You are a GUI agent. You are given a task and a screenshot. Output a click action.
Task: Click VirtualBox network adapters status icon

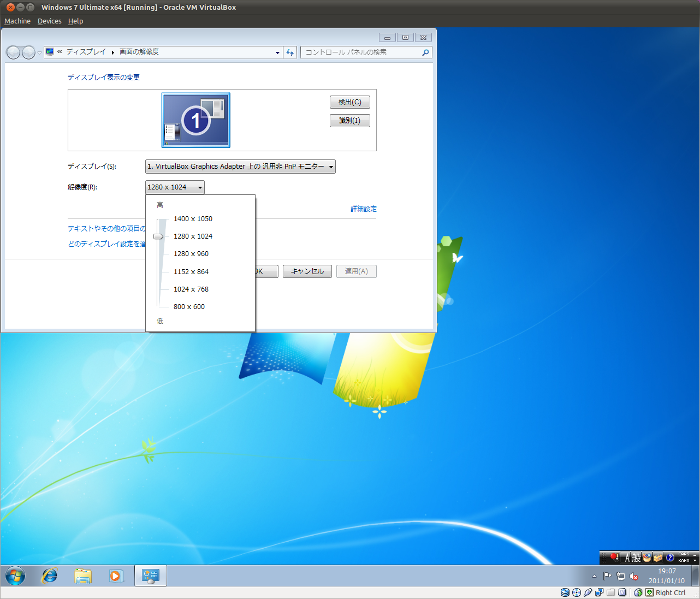tap(600, 592)
